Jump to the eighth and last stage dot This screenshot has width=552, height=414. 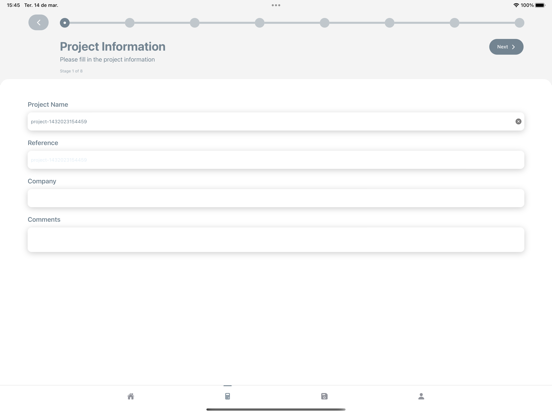click(519, 23)
